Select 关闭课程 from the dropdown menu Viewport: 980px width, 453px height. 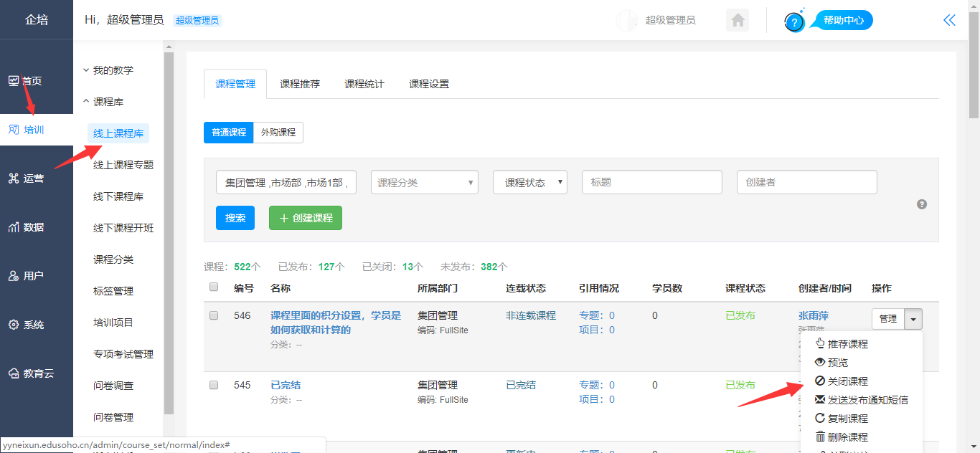[847, 381]
